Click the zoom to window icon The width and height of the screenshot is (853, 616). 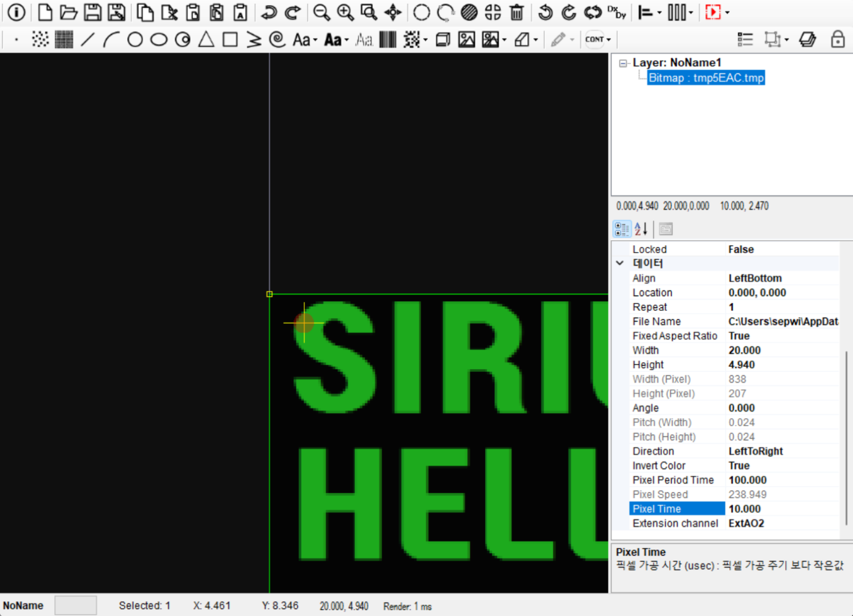click(369, 12)
